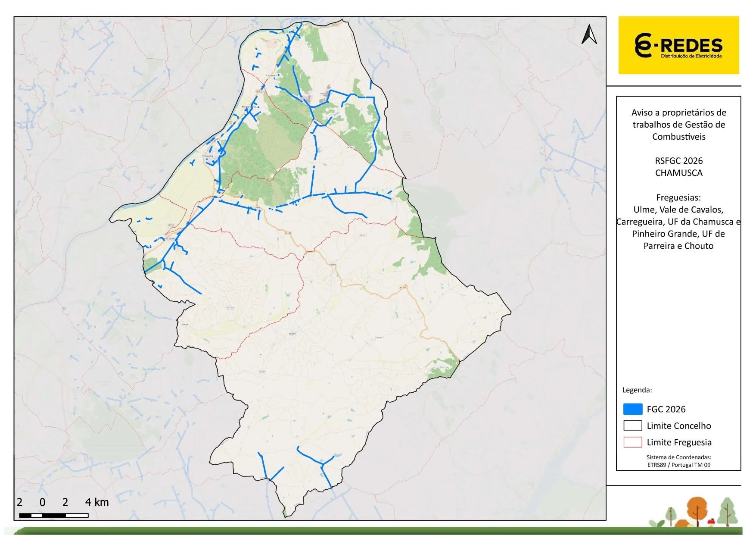Screen dimensions: 756x535
Task: Click the Limite Concelho legend box
Action: [632, 425]
